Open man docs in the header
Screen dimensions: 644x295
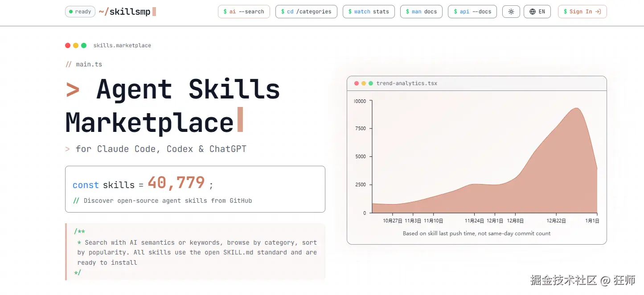pyautogui.click(x=421, y=12)
